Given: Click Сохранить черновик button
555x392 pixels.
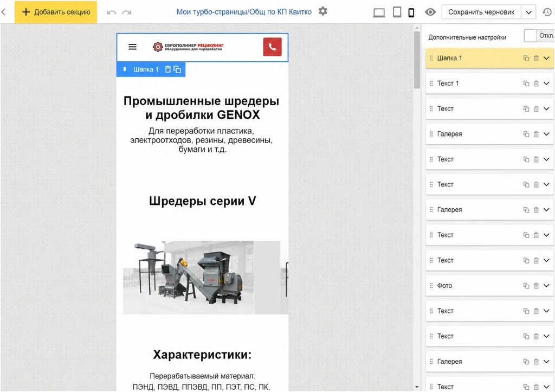Looking at the screenshot, I should (481, 12).
